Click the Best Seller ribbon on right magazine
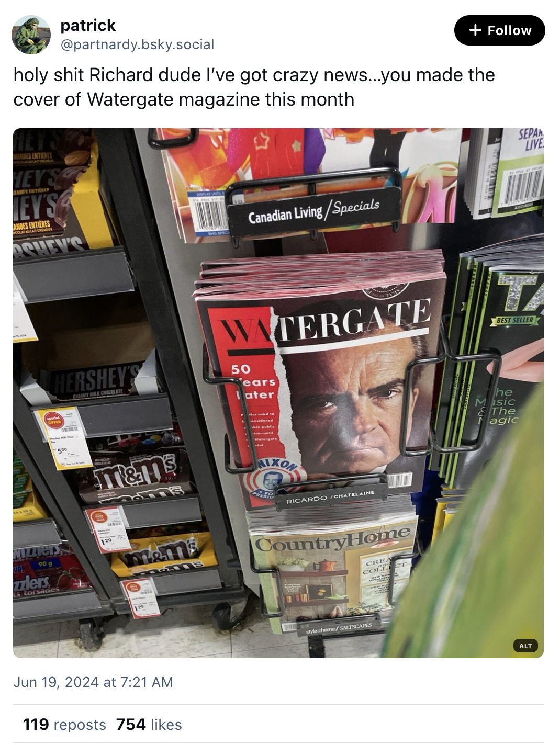The height and width of the screenshot is (745, 560). pos(515,320)
